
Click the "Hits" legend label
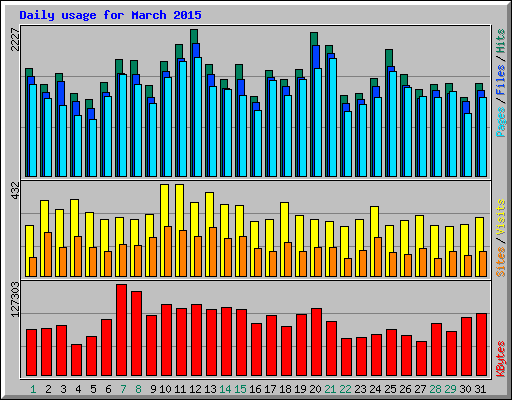pyautogui.click(x=500, y=41)
